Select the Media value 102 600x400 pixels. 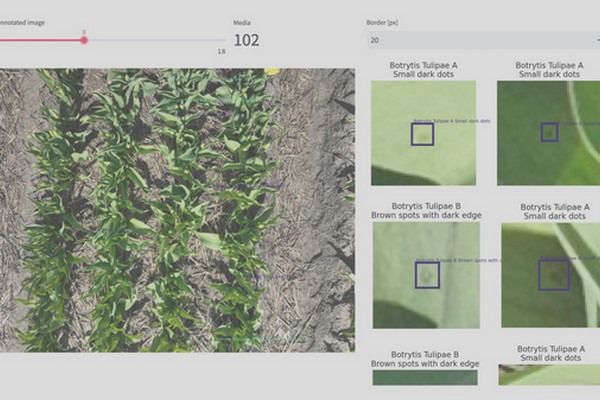tap(246, 40)
